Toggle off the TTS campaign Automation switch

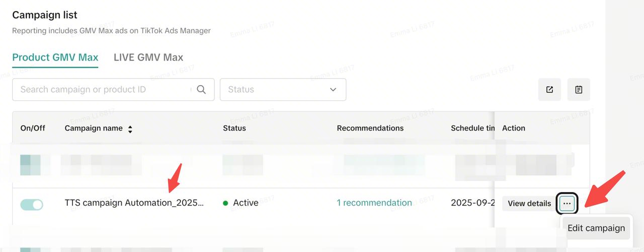31,205
